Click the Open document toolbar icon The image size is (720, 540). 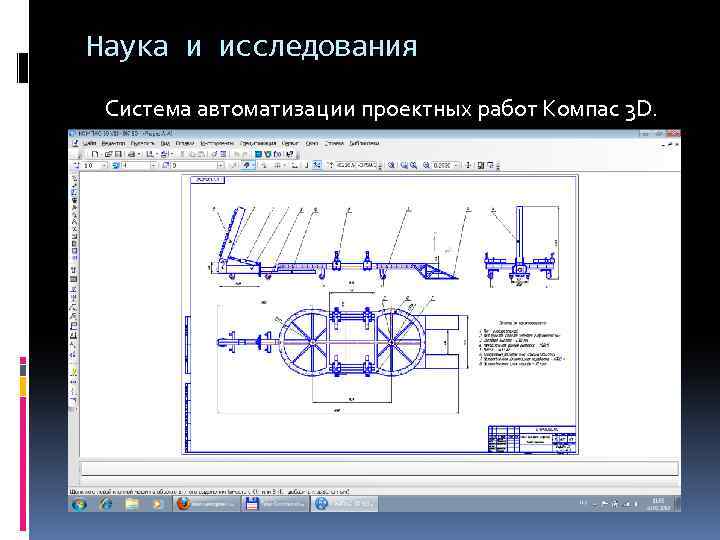[x=108, y=154]
